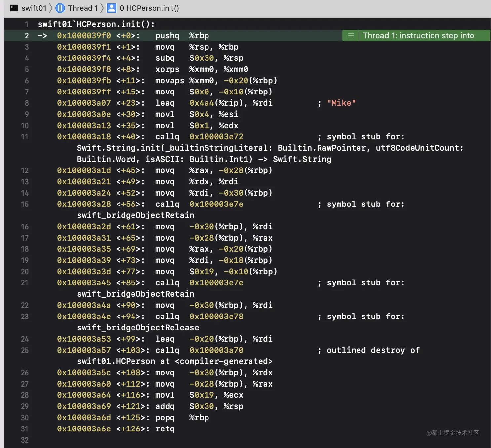This screenshot has height=448, width=491.
Task: Click the 'outlined destroy of' comment
Action: (x=373, y=350)
